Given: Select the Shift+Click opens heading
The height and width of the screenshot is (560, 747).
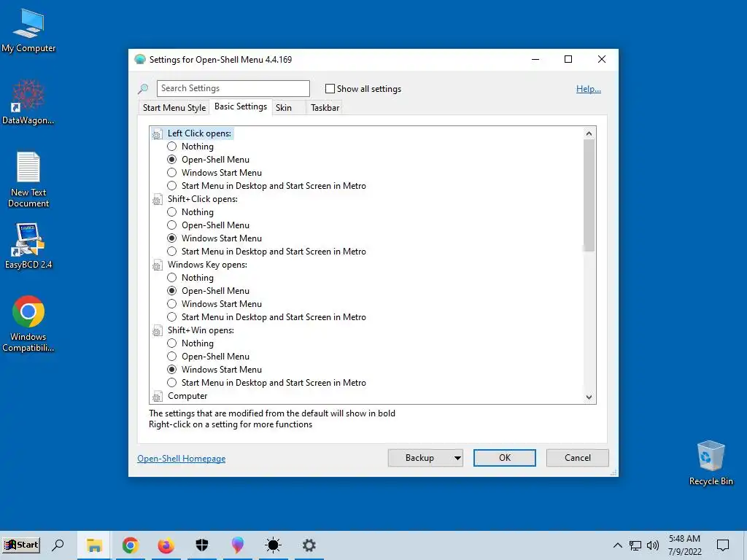Looking at the screenshot, I should pos(203,199).
